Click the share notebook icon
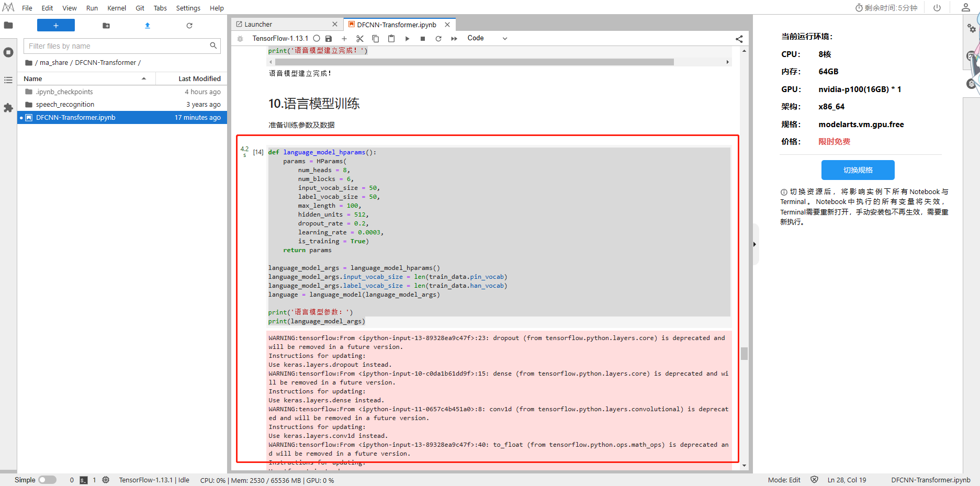Viewport: 980px width, 486px height. [739, 39]
